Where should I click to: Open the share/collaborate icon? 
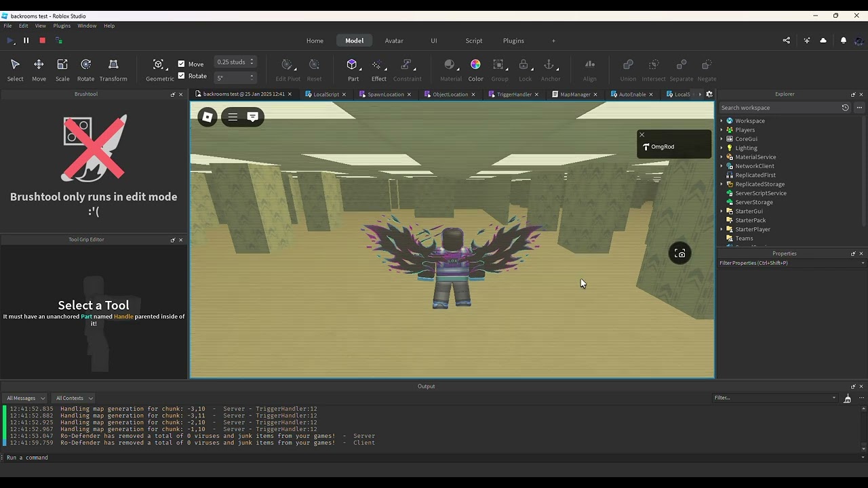[787, 41]
